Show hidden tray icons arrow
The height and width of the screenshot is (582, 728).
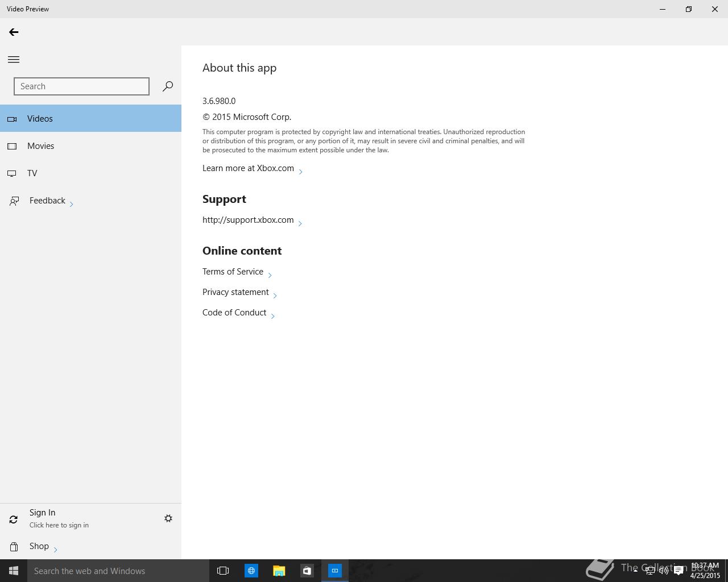pos(635,571)
